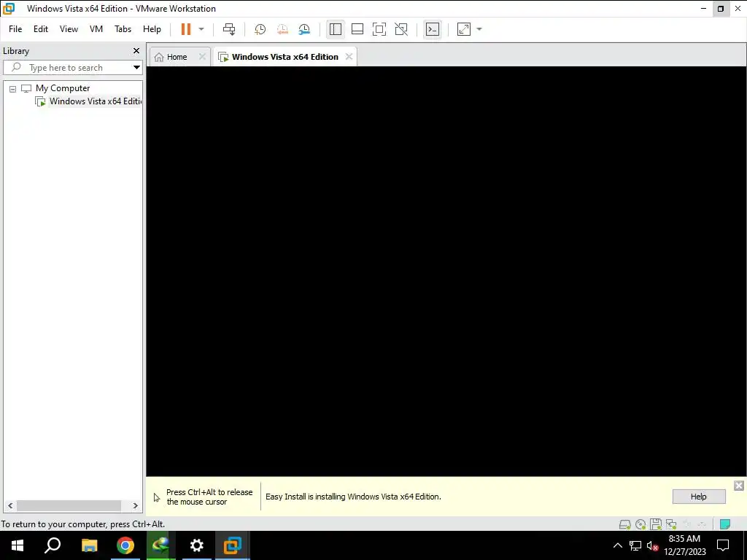
Task: Click the VMware logo in title bar
Action: (x=9, y=9)
